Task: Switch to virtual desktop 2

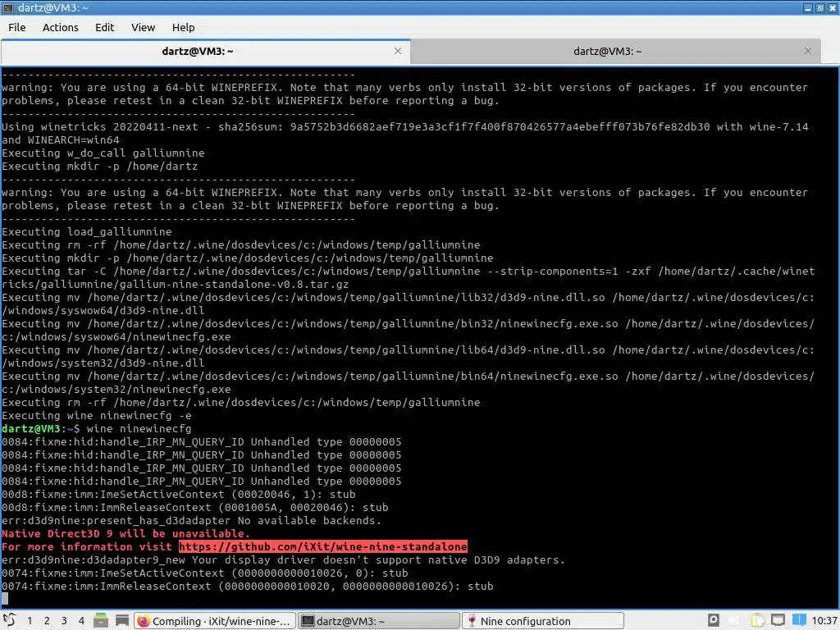Action: 47,620
